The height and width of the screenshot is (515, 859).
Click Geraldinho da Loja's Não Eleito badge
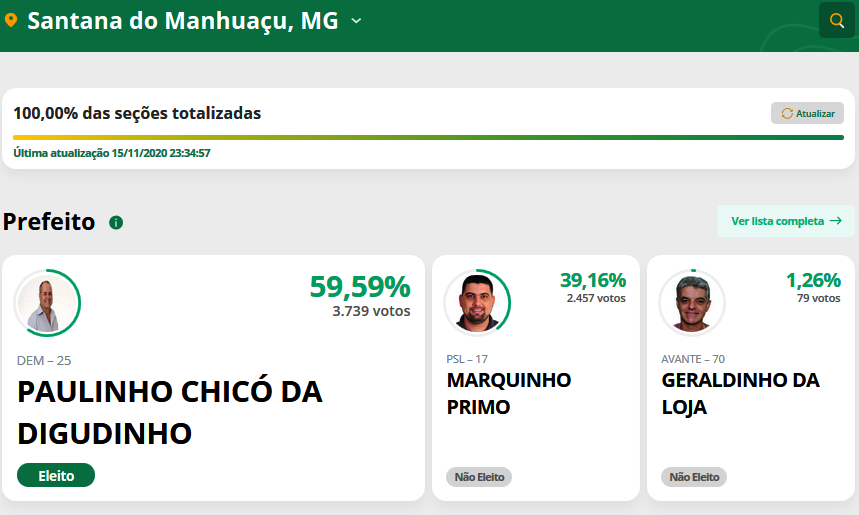tap(694, 477)
